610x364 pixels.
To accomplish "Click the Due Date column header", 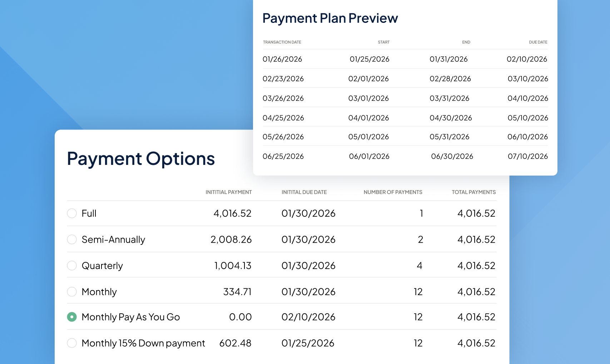I will [x=538, y=42].
